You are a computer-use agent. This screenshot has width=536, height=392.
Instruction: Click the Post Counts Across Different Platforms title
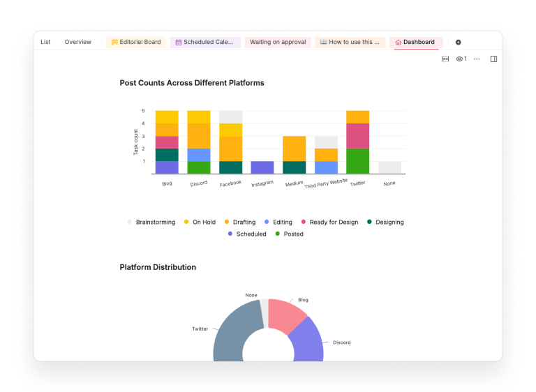point(192,83)
